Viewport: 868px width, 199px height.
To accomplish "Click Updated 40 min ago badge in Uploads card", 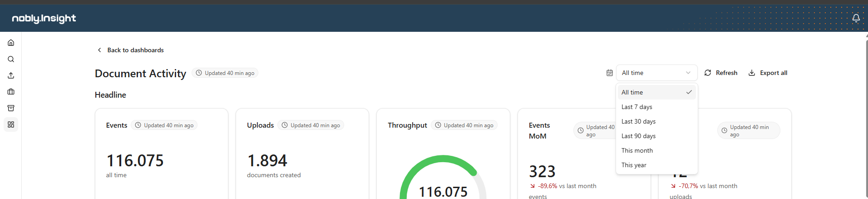I will point(311,125).
